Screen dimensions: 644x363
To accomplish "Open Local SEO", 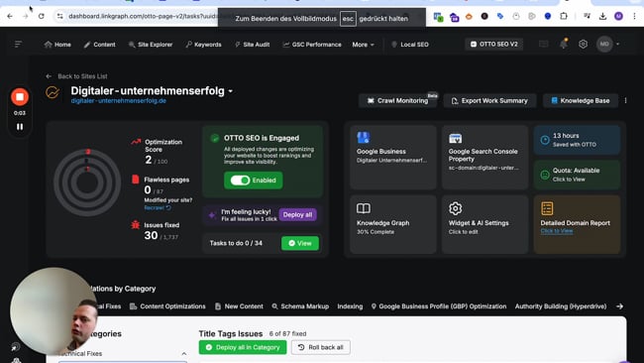I will (409, 45).
